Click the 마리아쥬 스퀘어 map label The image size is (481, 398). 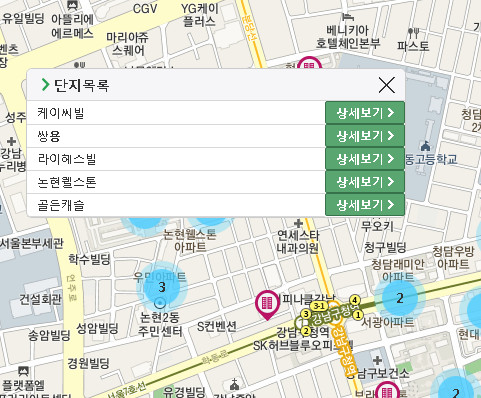[128, 44]
